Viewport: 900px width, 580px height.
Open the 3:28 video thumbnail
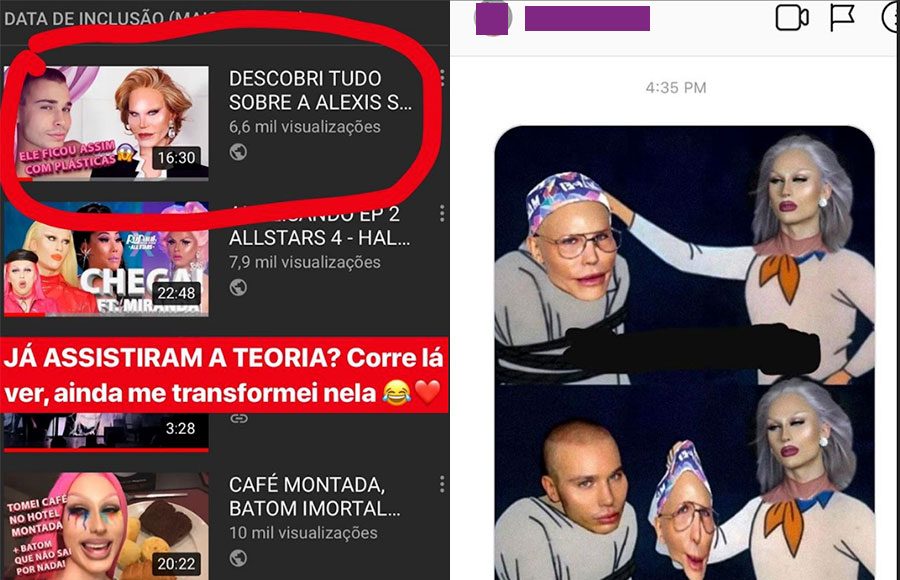106,432
